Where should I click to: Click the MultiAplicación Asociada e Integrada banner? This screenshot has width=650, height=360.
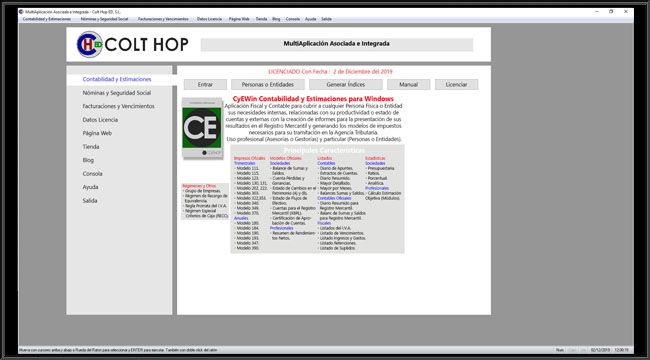[x=337, y=44]
